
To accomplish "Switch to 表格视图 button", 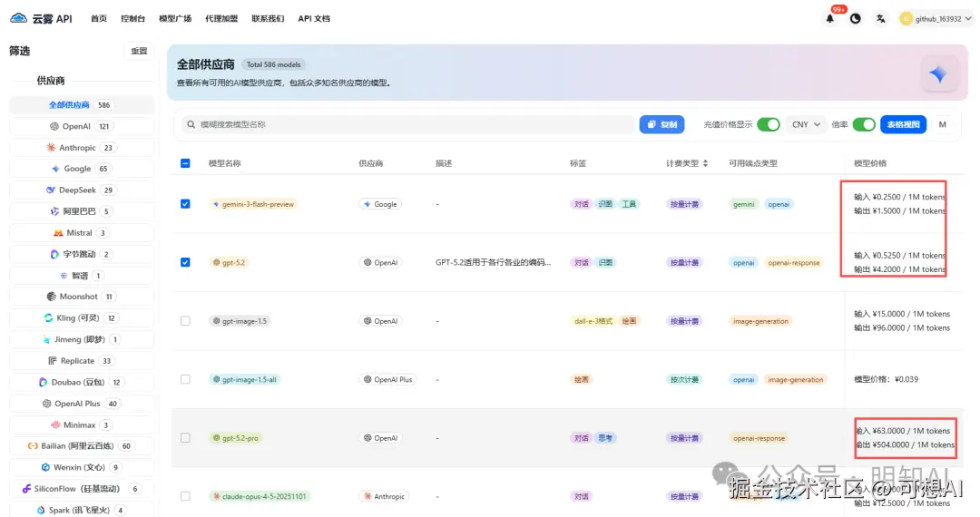I will click(903, 124).
